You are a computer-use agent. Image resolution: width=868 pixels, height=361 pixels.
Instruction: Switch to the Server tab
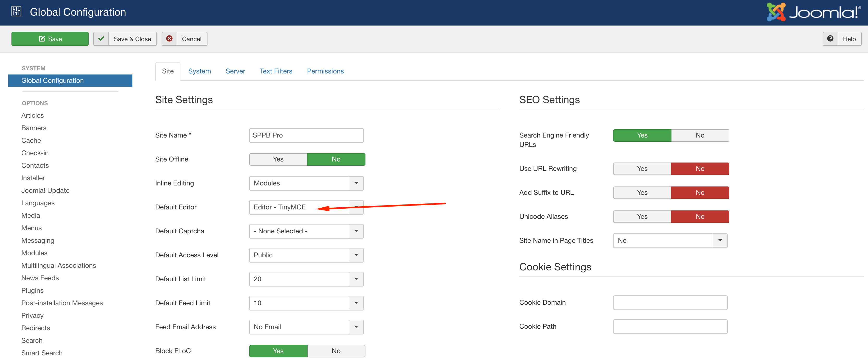(x=235, y=71)
